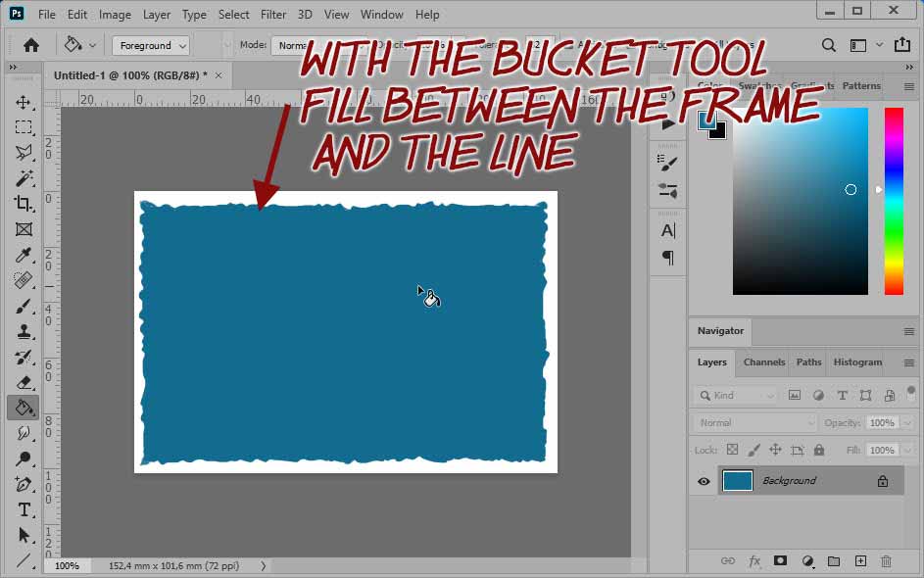Toggle lock image pixels brush icon
924x578 pixels.
tap(754, 450)
